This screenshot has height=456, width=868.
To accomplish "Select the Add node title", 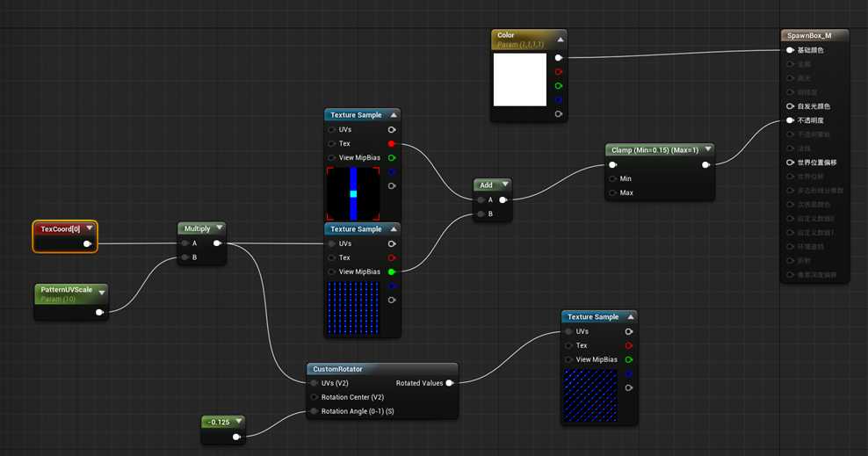I will (486, 185).
